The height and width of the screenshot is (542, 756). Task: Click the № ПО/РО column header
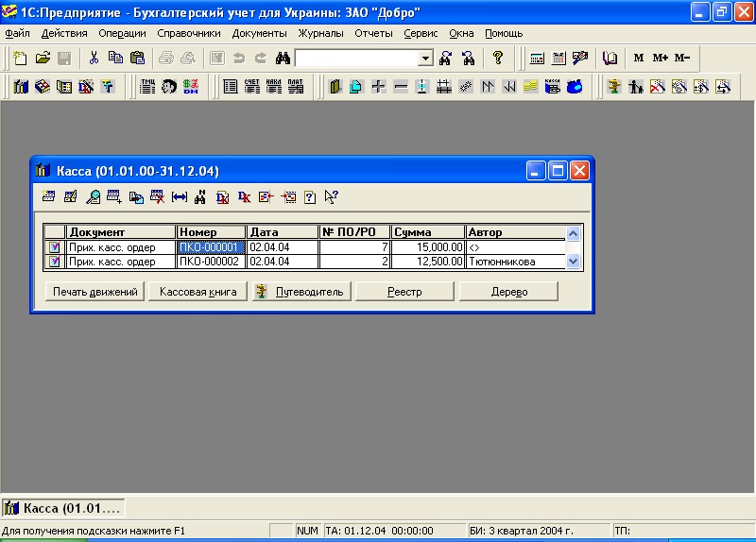(355, 232)
